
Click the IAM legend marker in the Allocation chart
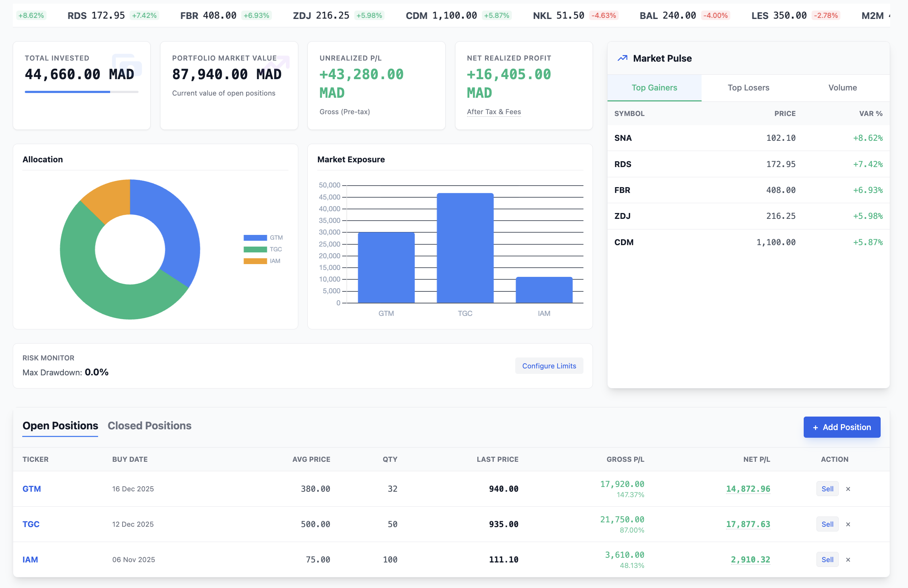pyautogui.click(x=255, y=261)
